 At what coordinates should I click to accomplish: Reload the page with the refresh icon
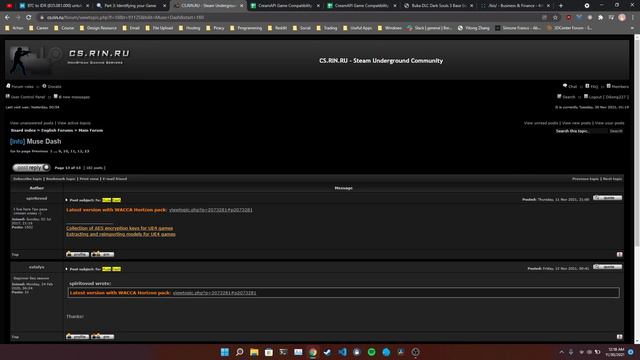(x=29, y=18)
